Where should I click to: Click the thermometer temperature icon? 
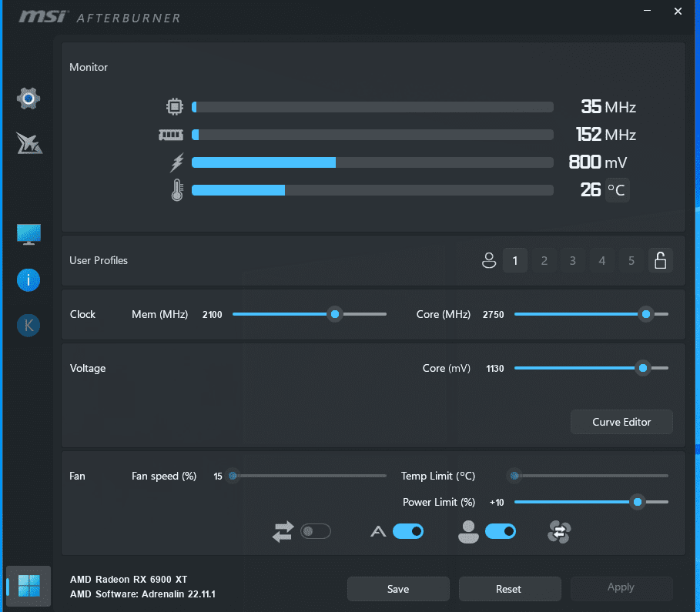tap(177, 189)
